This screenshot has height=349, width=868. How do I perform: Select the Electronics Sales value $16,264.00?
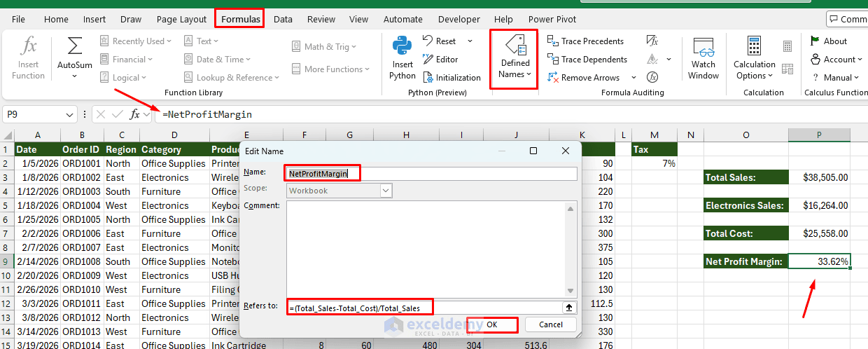click(x=819, y=205)
